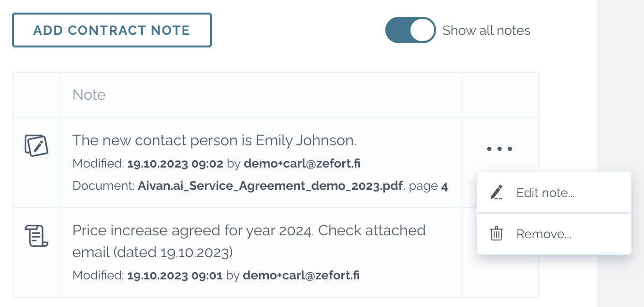
Task: Open Aivan.ai_Service_Agreement_demo_2023.pdf document link
Action: pyautogui.click(x=270, y=186)
